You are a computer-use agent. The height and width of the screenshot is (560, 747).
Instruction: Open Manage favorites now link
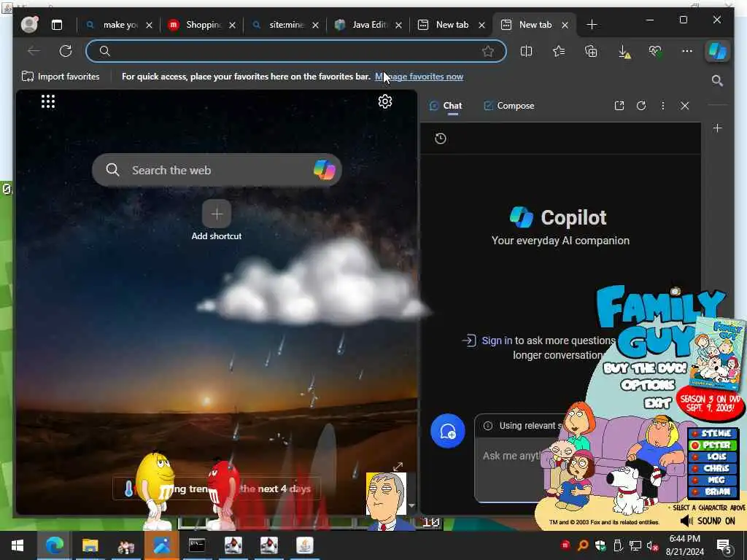[419, 77]
